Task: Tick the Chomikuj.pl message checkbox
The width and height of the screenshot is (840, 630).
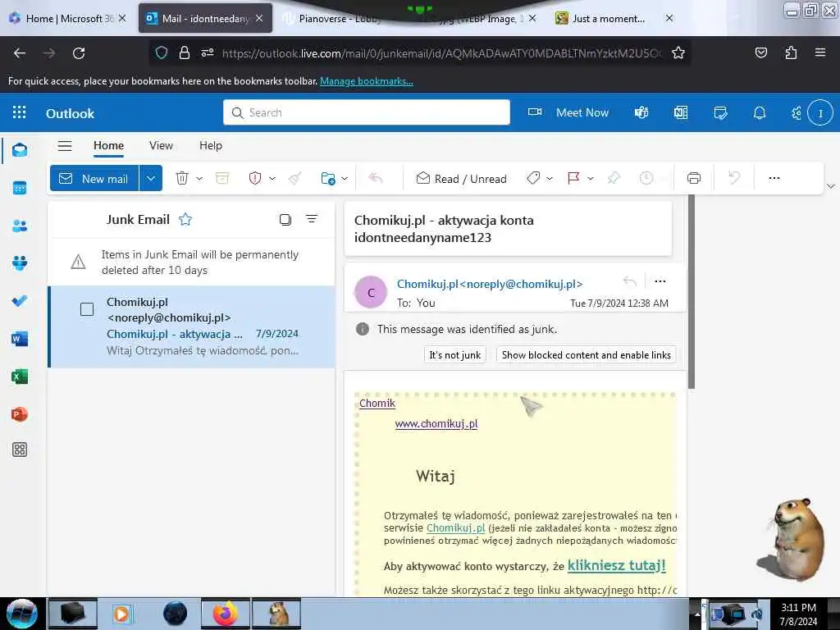Action: tap(87, 309)
